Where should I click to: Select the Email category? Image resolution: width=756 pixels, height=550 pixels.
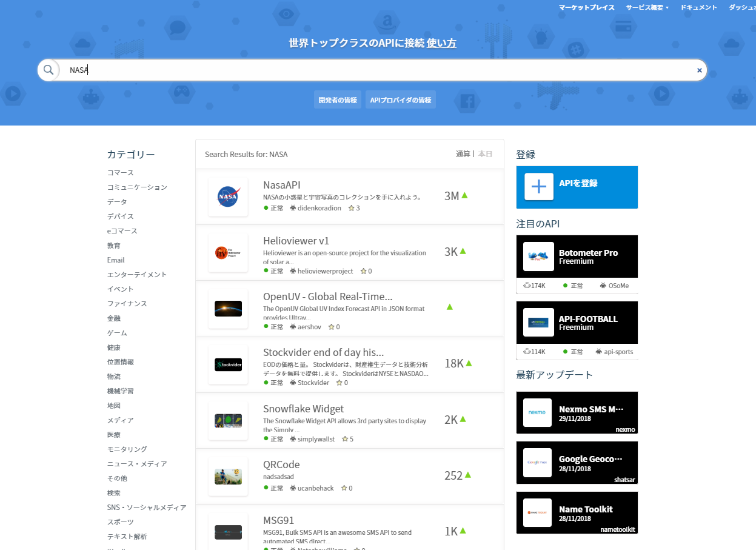click(116, 260)
